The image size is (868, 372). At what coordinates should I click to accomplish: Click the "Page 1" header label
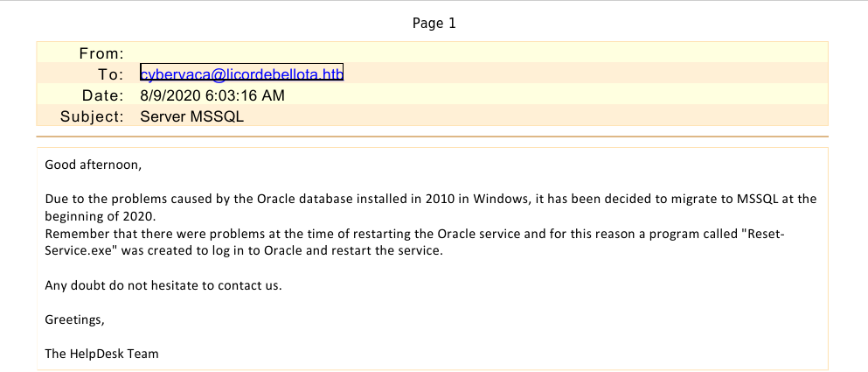click(434, 24)
